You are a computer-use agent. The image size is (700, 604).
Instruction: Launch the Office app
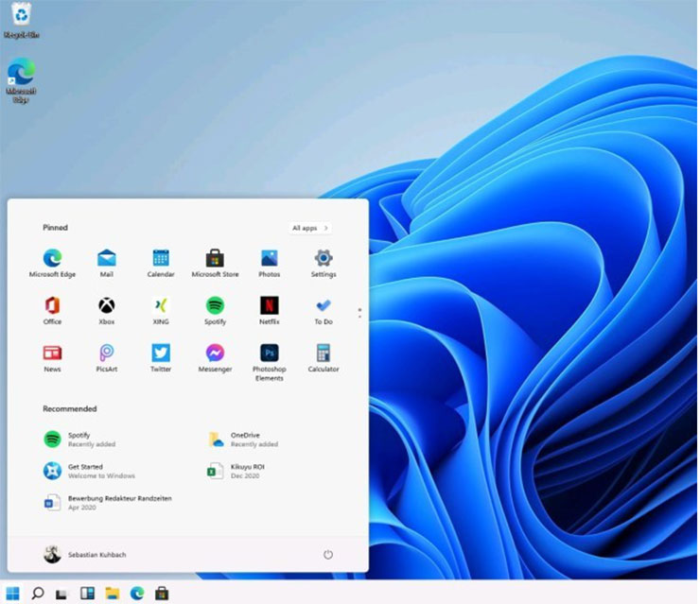52,311
